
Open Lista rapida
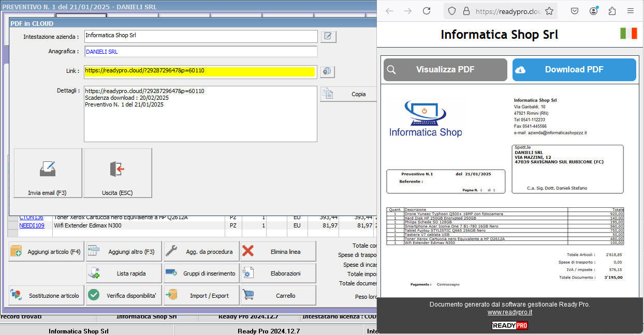pos(124,273)
